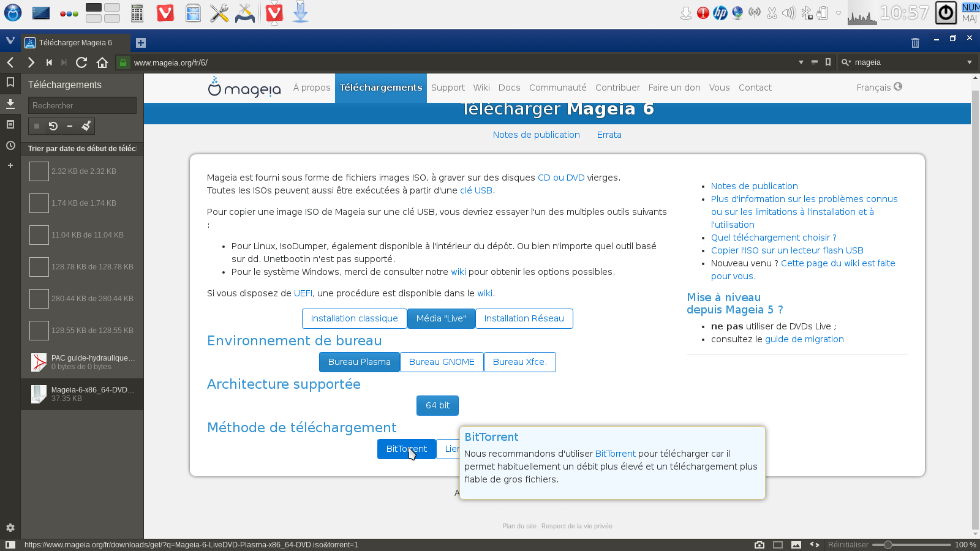Click the rewind history button
This screenshot has height=551, width=980.
[49, 62]
